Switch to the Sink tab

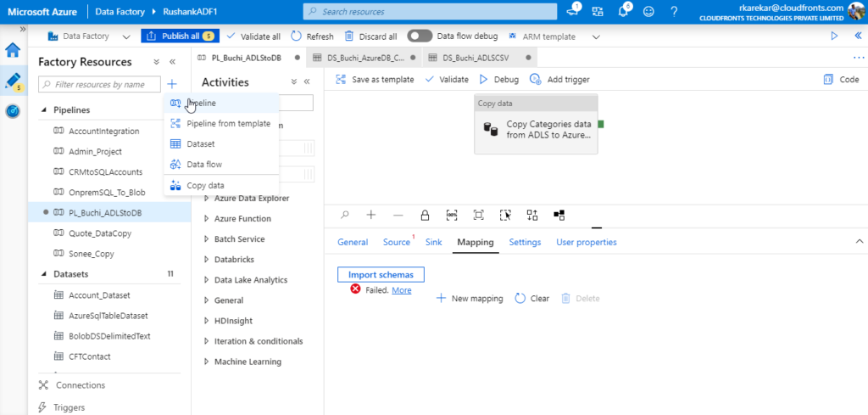coord(433,242)
